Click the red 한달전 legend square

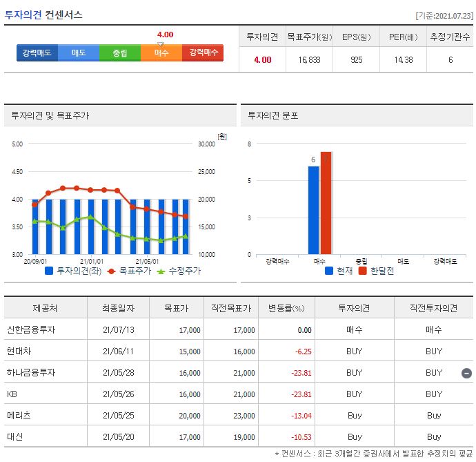(x=362, y=271)
